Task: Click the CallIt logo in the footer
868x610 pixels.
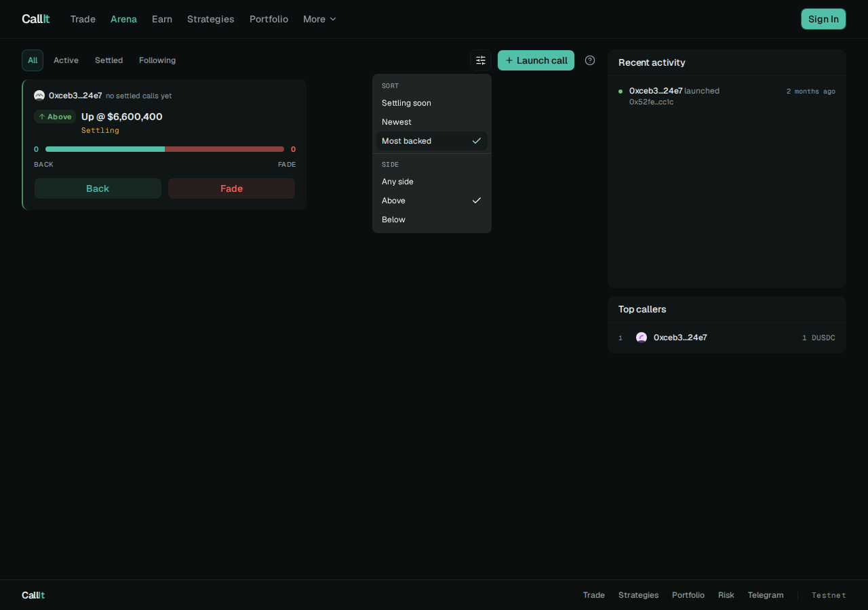Action: pyautogui.click(x=33, y=595)
